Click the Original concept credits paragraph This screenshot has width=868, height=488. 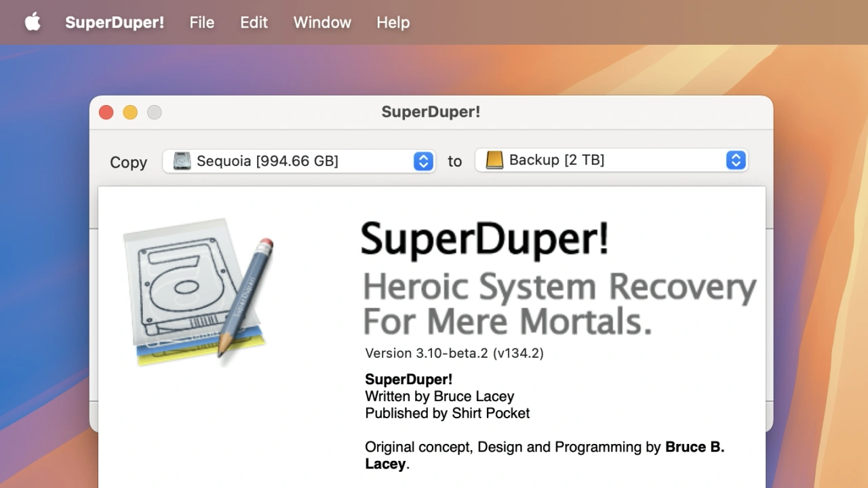click(545, 455)
